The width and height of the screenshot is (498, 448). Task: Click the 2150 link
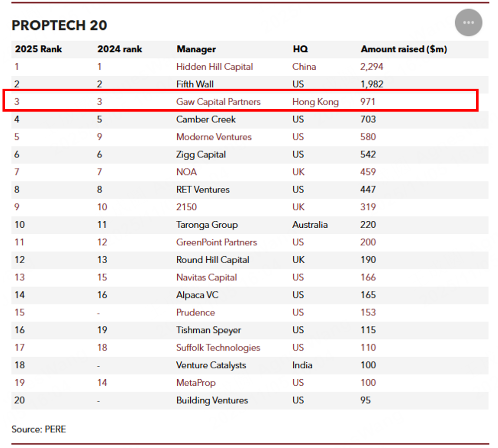click(187, 207)
